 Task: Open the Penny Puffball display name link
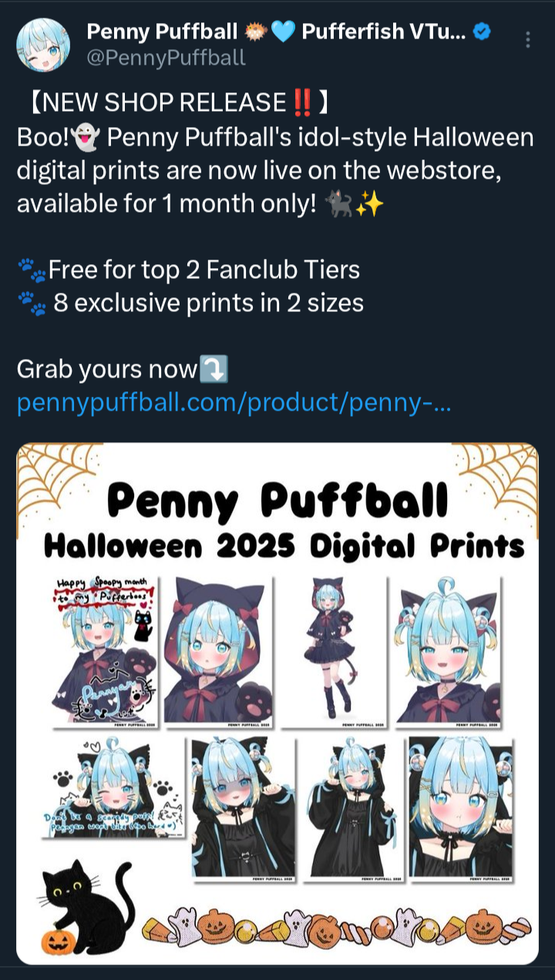click(x=162, y=32)
